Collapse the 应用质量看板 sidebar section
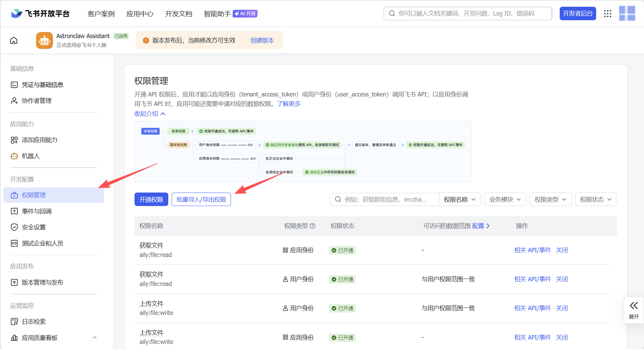Image resolution: width=644 pixels, height=349 pixels. point(94,338)
